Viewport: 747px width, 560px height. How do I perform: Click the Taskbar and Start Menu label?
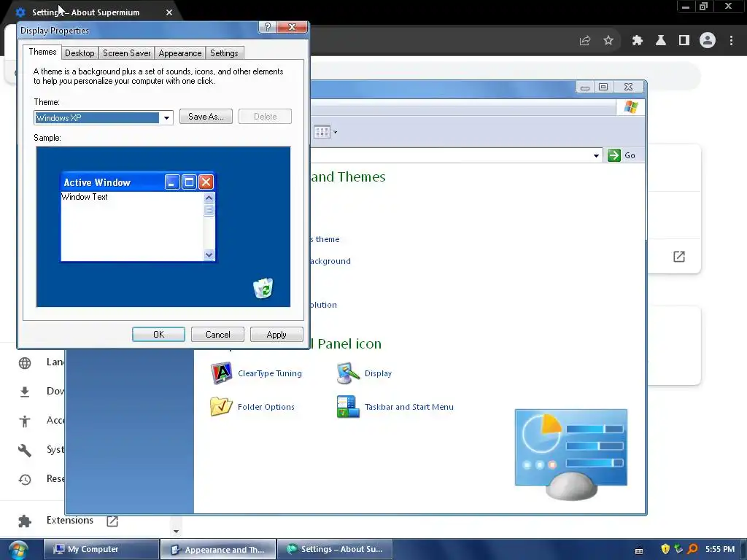tap(409, 407)
